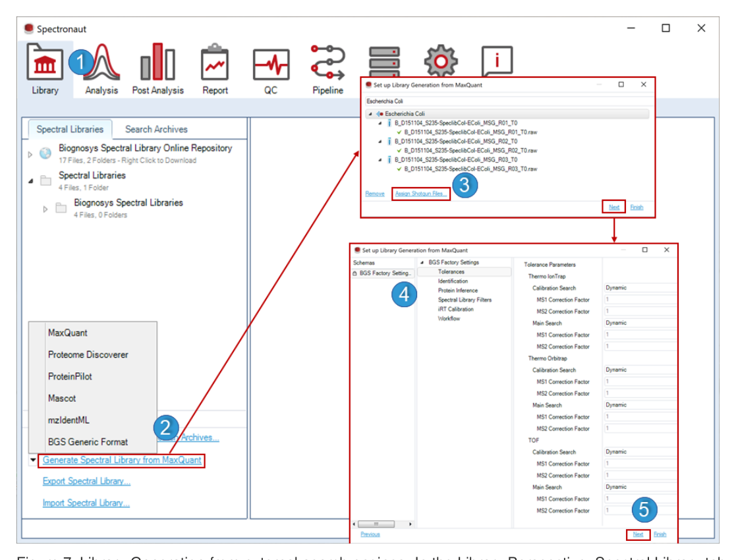The image size is (736, 560).
Task: Click Finish in the Escherichia Coli dialog
Action: pyautogui.click(x=637, y=207)
